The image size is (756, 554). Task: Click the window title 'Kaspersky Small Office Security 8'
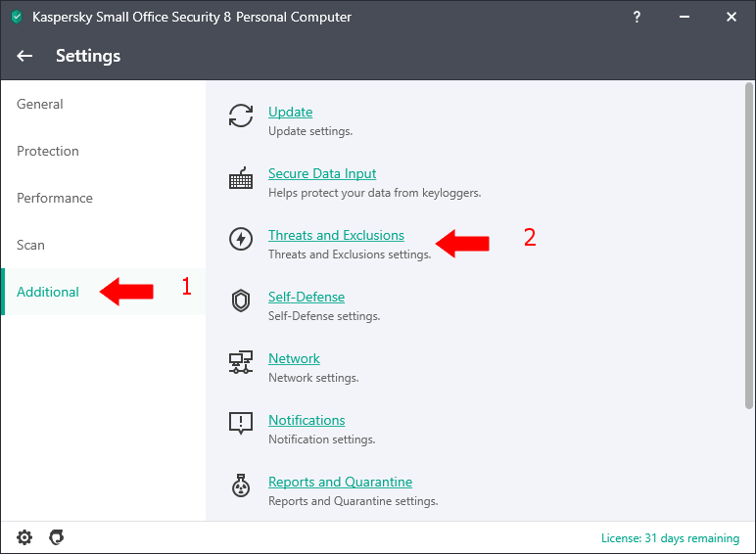[131, 18]
